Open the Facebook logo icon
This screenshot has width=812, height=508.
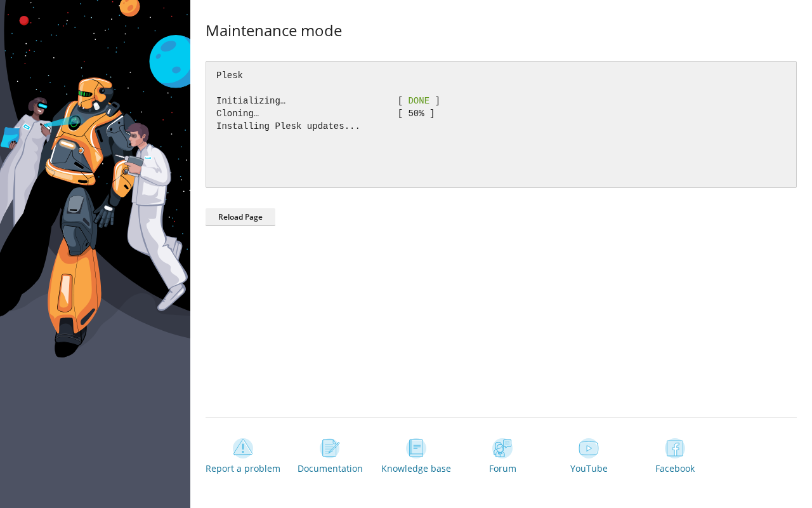click(x=675, y=448)
